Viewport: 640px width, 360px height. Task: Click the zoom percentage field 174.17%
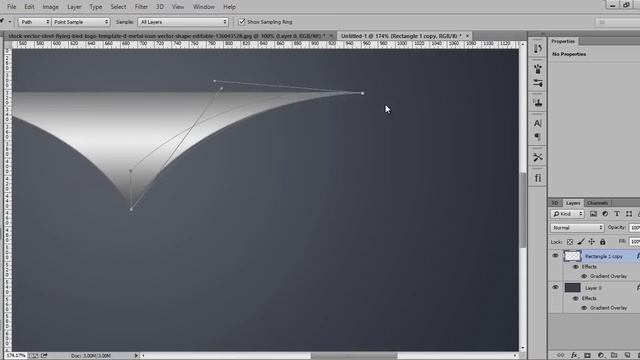[x=16, y=356]
